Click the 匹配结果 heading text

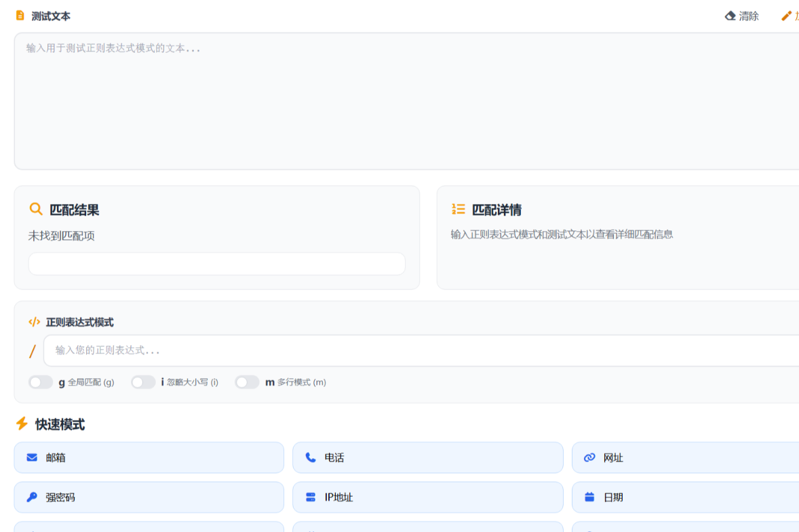point(74,209)
